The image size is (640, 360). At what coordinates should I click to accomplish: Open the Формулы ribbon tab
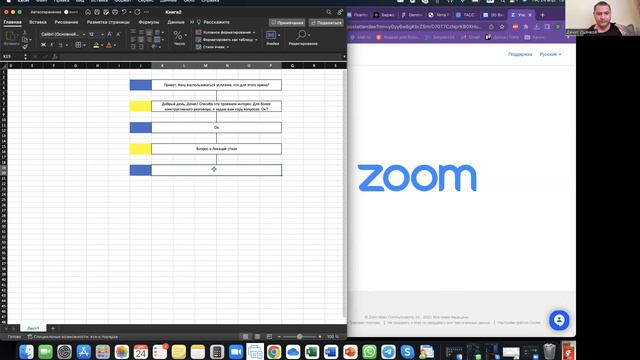pos(149,22)
